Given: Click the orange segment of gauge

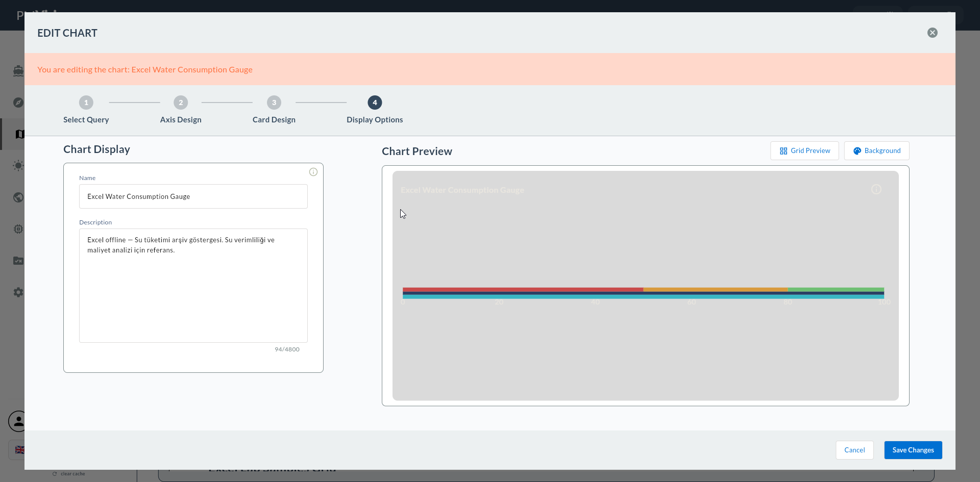Looking at the screenshot, I should coord(715,290).
